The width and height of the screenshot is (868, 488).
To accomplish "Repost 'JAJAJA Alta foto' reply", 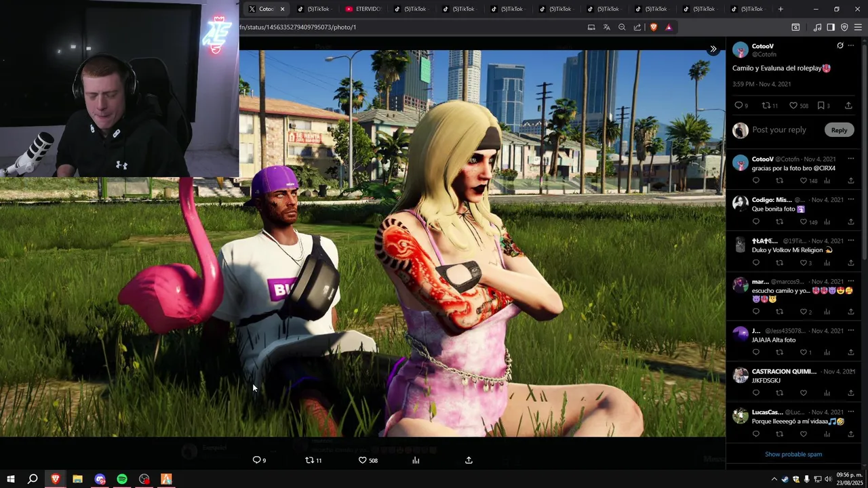I will point(779,352).
